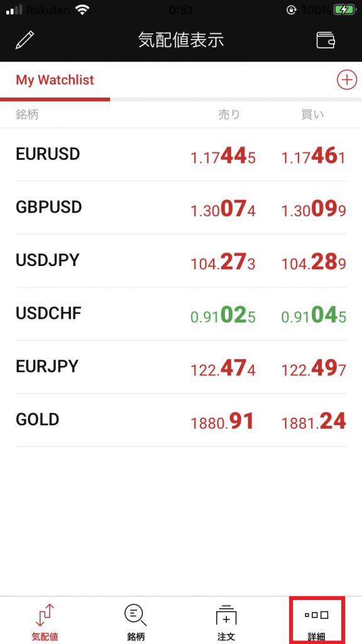Tap the USDCHF sell price 0.91025
The image size is (362, 644).
point(223,316)
